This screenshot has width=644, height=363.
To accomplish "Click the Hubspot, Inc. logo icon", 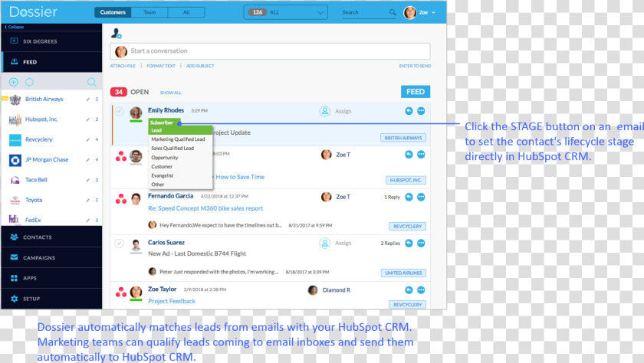I will (x=15, y=119).
